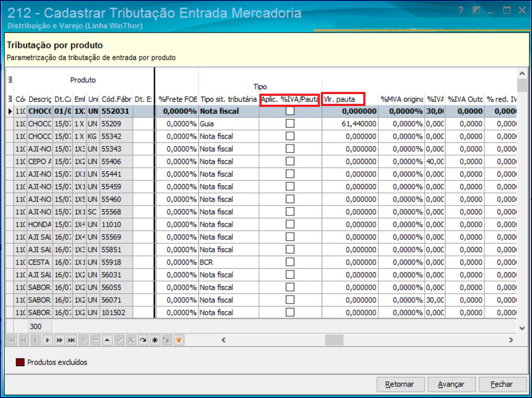This screenshot has width=532, height=398.
Task: Click the Aplic. %IVA/Pauta column header
Action: (290, 99)
